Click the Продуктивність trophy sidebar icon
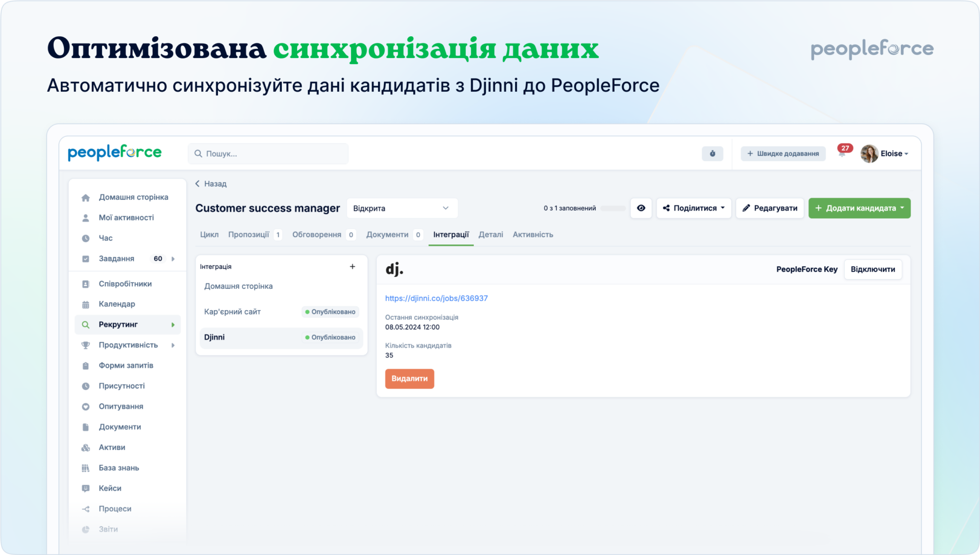 click(86, 345)
